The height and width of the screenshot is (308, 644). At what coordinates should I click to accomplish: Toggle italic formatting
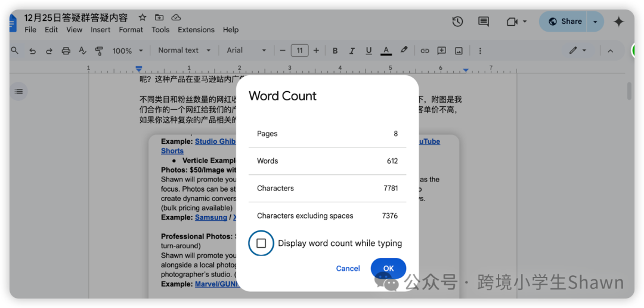pos(352,51)
